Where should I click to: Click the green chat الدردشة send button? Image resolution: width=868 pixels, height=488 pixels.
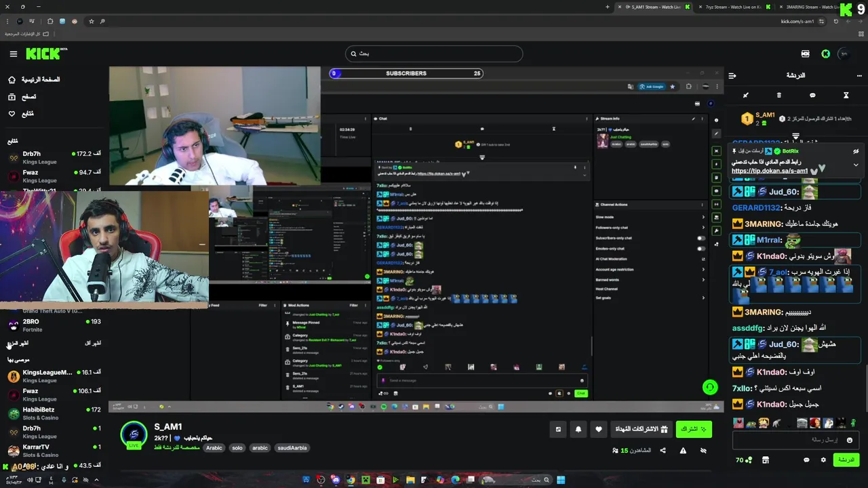click(x=846, y=460)
